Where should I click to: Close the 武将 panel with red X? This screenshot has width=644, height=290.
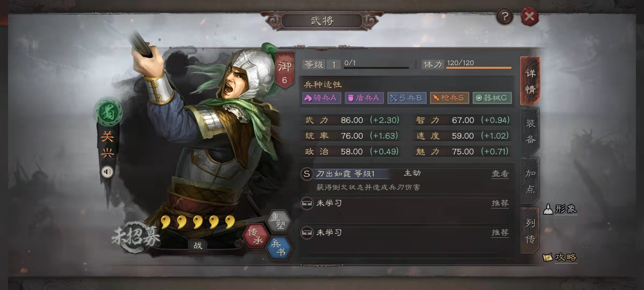[x=529, y=17]
